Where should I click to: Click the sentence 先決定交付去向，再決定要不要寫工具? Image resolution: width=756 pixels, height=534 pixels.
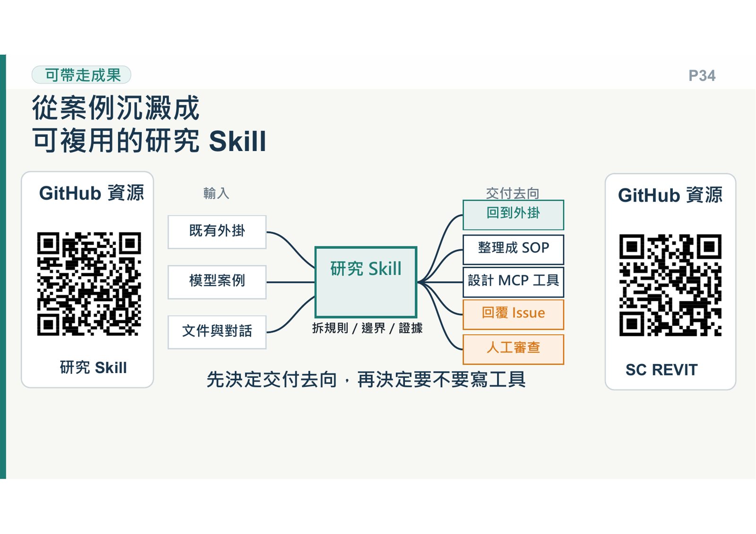(366, 380)
